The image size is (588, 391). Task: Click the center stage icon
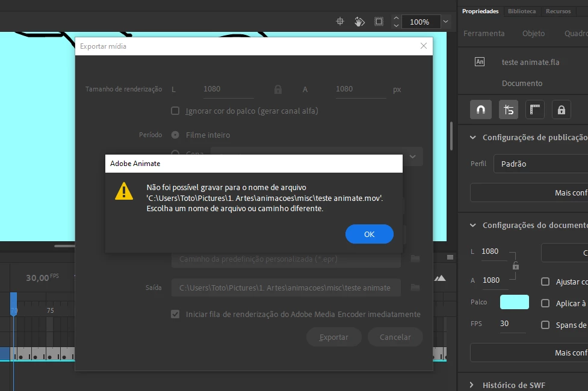tap(340, 22)
